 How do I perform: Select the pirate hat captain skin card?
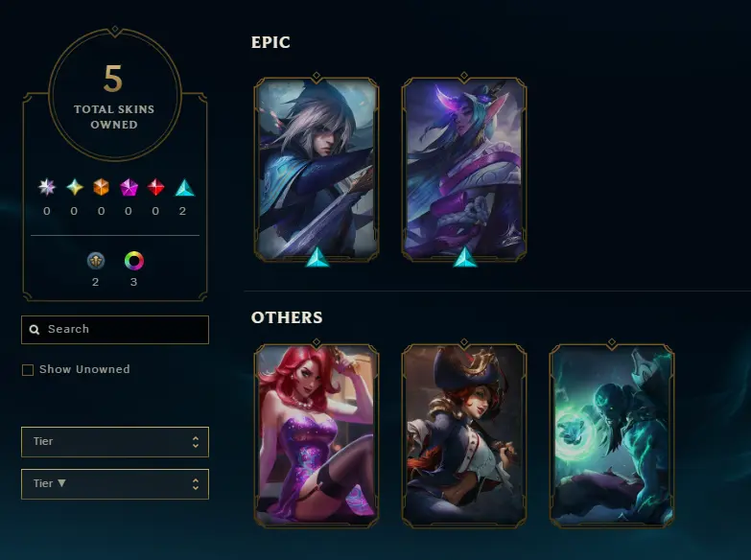(464, 435)
